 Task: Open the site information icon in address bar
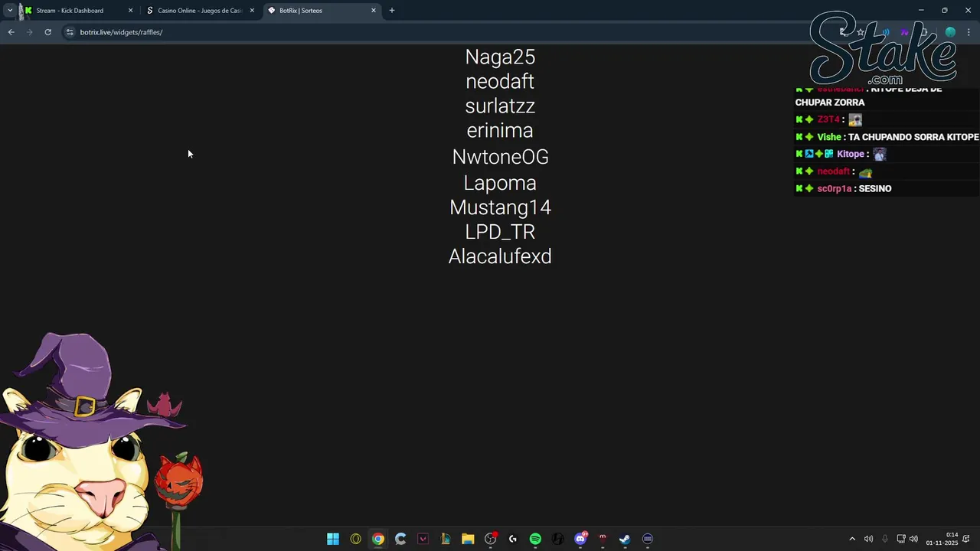click(x=70, y=32)
